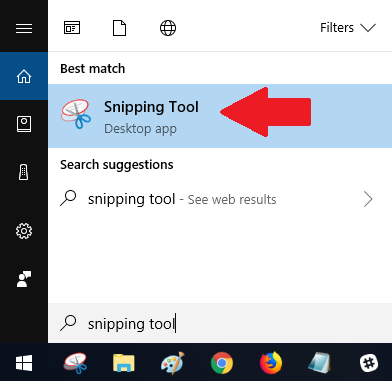Launch Paint from the taskbar
The image size is (392, 381).
point(172,363)
